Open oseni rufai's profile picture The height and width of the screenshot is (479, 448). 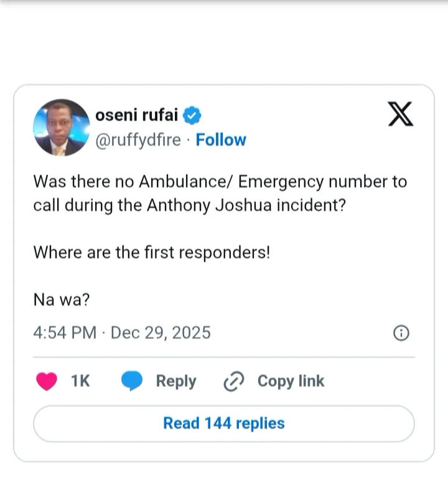[61, 128]
